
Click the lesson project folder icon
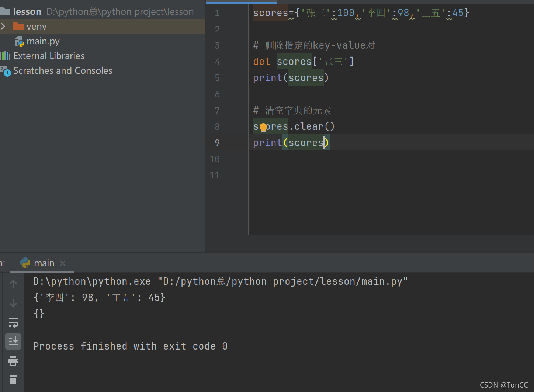tap(5, 12)
